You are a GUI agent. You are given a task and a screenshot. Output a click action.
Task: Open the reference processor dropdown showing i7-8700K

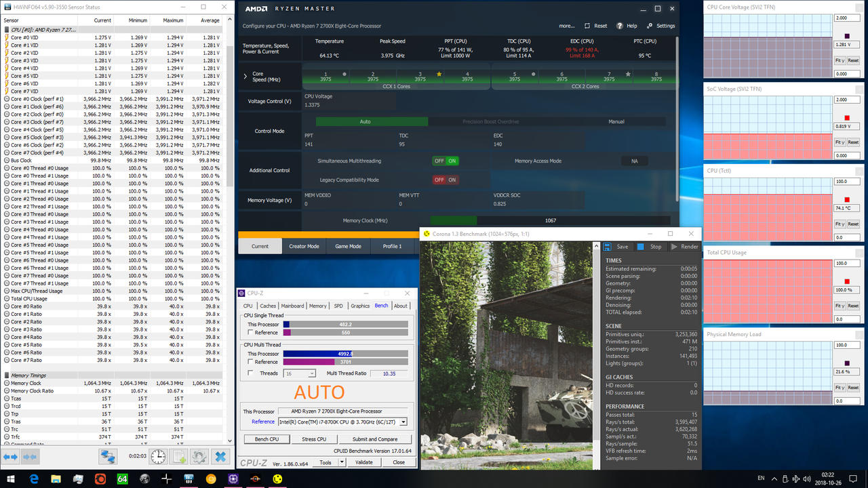pyautogui.click(x=403, y=422)
